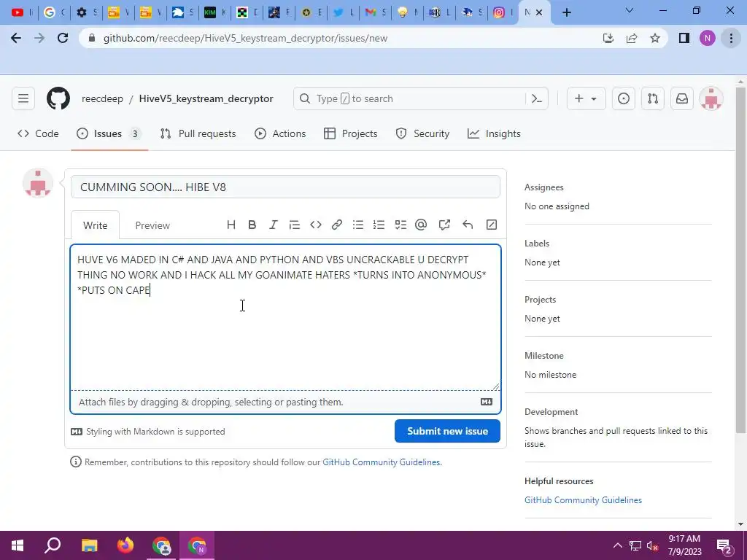Viewport: 747px width, 560px height.
Task: Open the Create new plus dropdown
Action: tap(586, 98)
